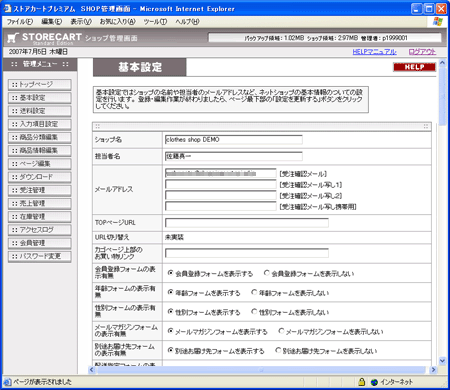Image resolution: width=450 pixels, height=390 pixels.
Task: Open 会員管理 in the sidebar
Action: point(40,243)
